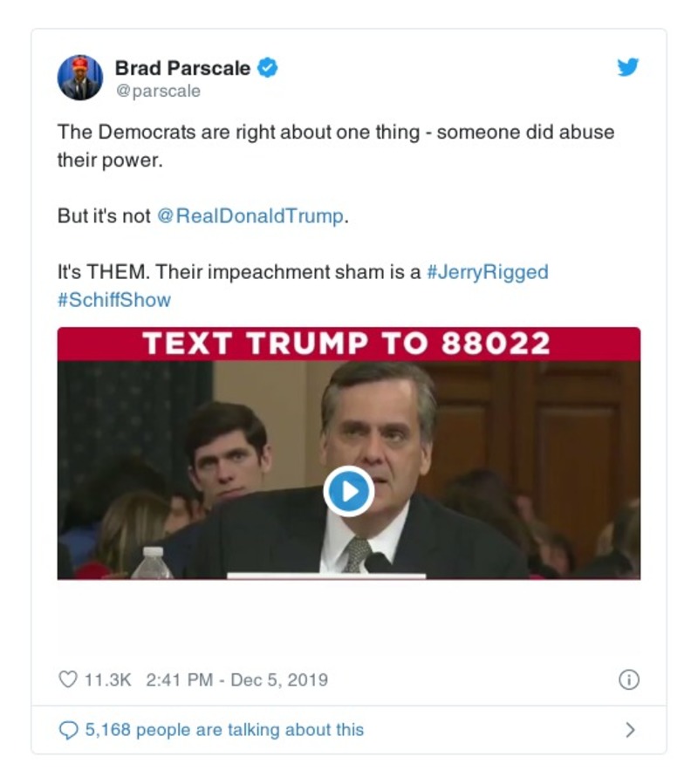
Task: Select the Brad Parscale display name
Action: (181, 66)
